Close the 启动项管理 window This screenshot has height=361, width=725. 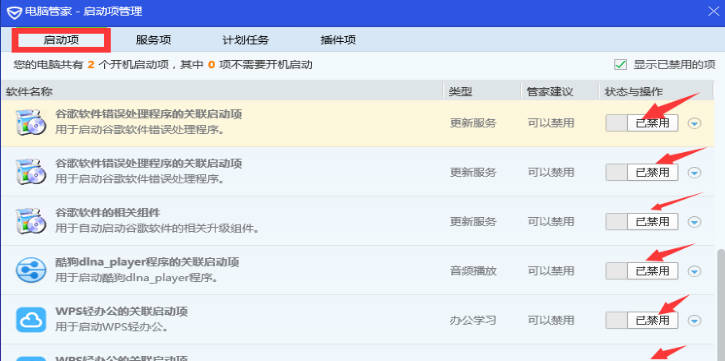point(713,11)
